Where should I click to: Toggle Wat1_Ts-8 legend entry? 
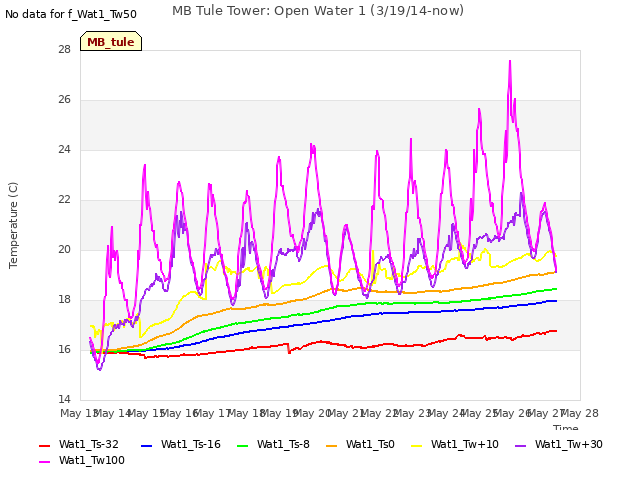pyautogui.click(x=273, y=444)
